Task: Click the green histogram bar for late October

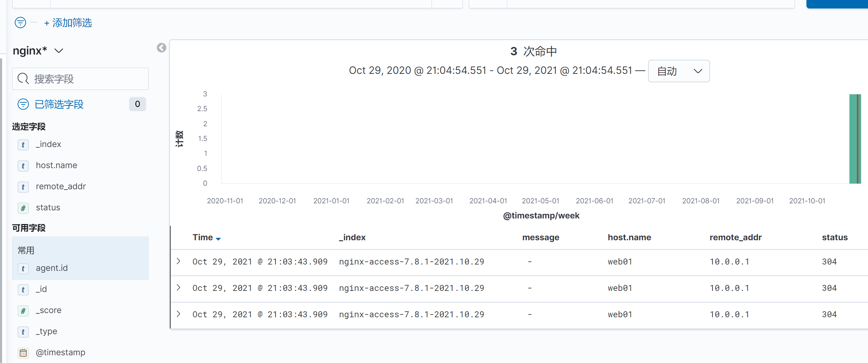Action: [855, 139]
